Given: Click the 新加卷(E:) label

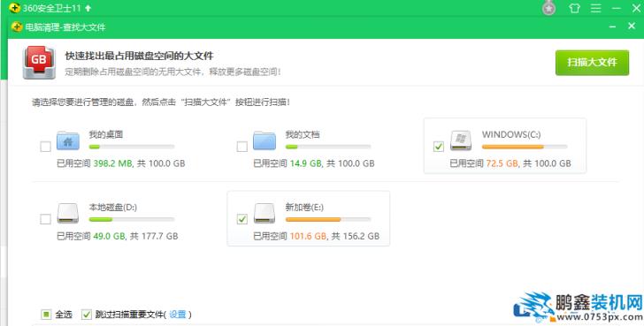Looking at the screenshot, I should click(x=304, y=207).
